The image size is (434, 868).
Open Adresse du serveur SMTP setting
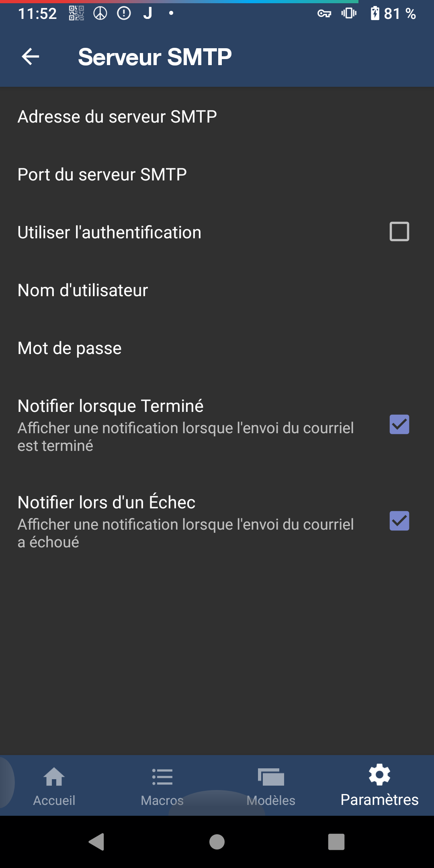tap(117, 117)
